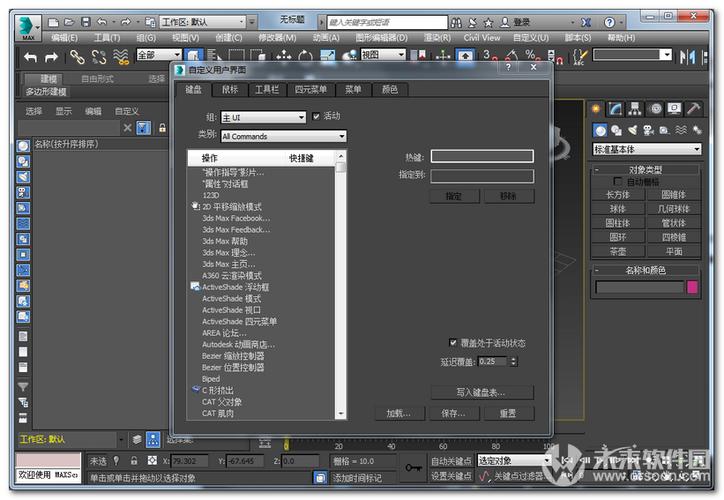Switch to the 鼠标 tab
This screenshot has width=724, height=500.
coord(229,90)
